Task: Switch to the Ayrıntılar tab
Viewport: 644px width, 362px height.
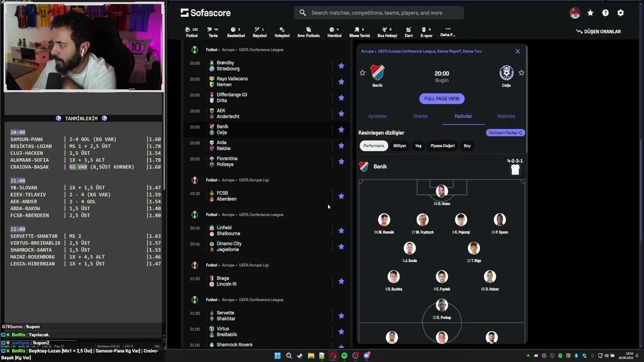Action: coord(377,116)
